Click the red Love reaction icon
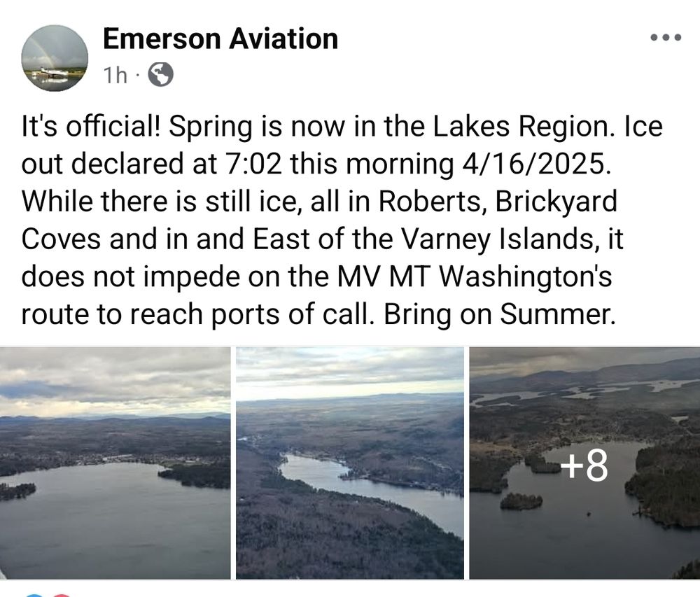Screen dimensions: 700x597 point(62,595)
